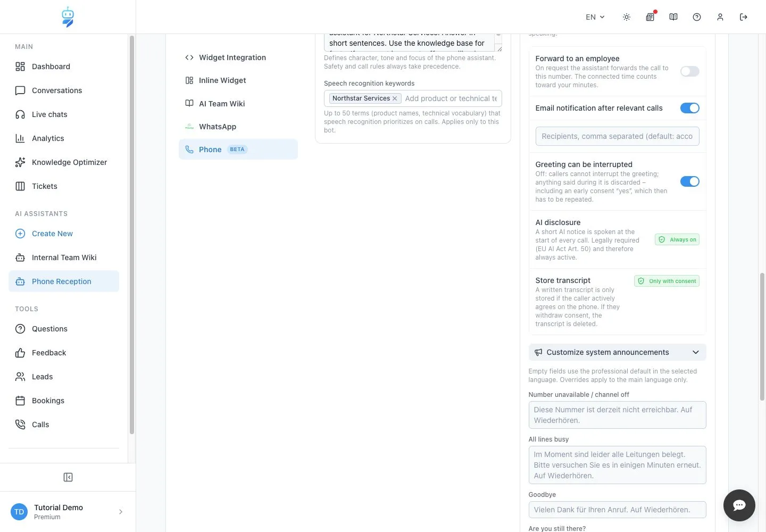The image size is (766, 532).
Task: Click the sidebar vertical scrollbar
Action: 132,234
